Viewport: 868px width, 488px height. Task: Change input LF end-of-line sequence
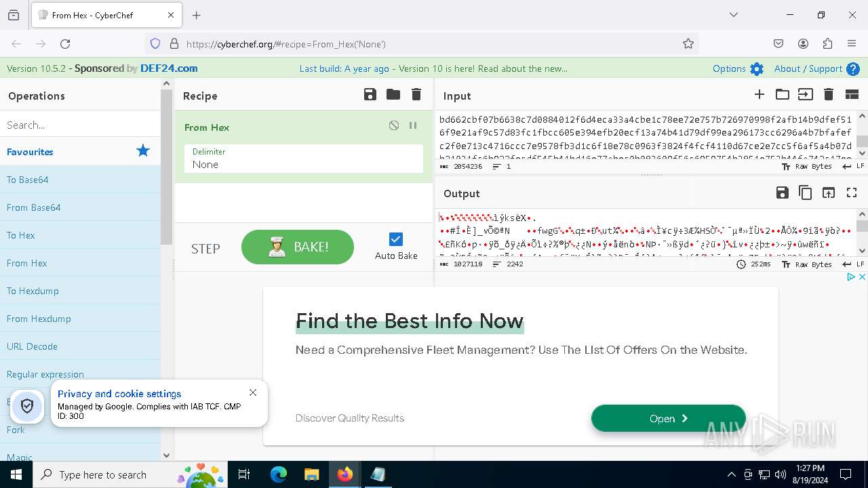click(x=854, y=166)
